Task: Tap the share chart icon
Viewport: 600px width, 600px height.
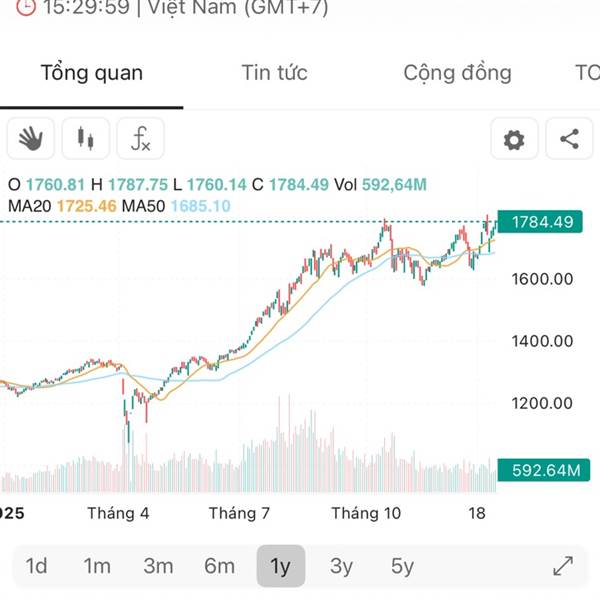Action: (569, 140)
